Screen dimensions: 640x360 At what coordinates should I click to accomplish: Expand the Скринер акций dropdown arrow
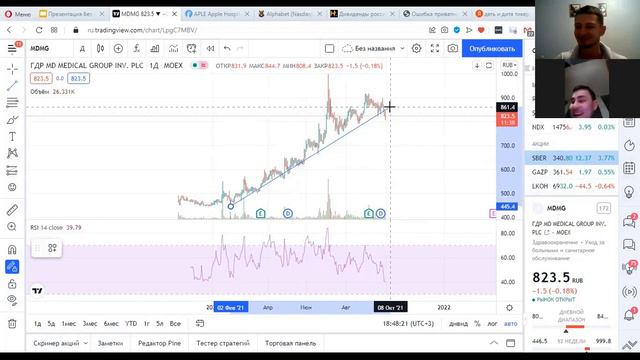[85, 343]
